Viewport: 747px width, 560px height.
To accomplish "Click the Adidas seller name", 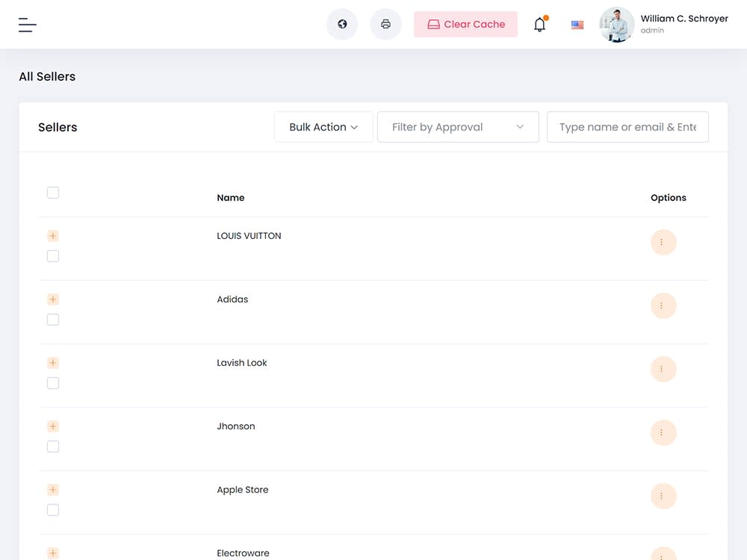I will (x=232, y=299).
